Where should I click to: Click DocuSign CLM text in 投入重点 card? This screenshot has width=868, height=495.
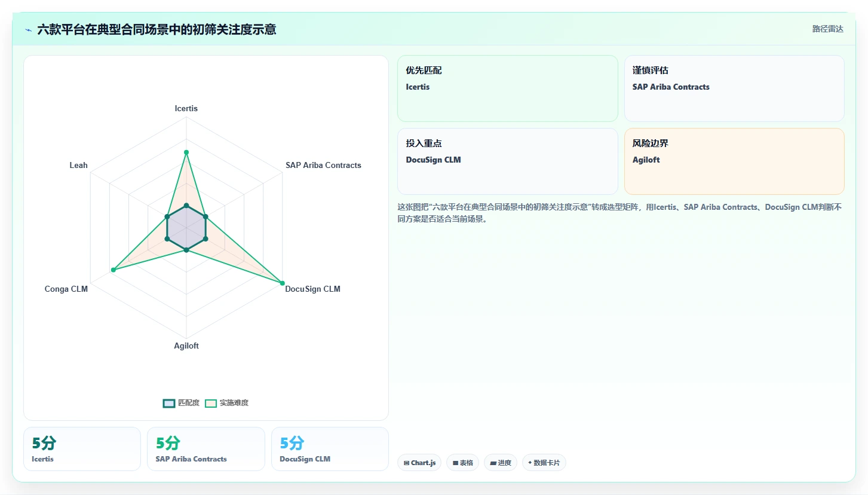tap(433, 160)
